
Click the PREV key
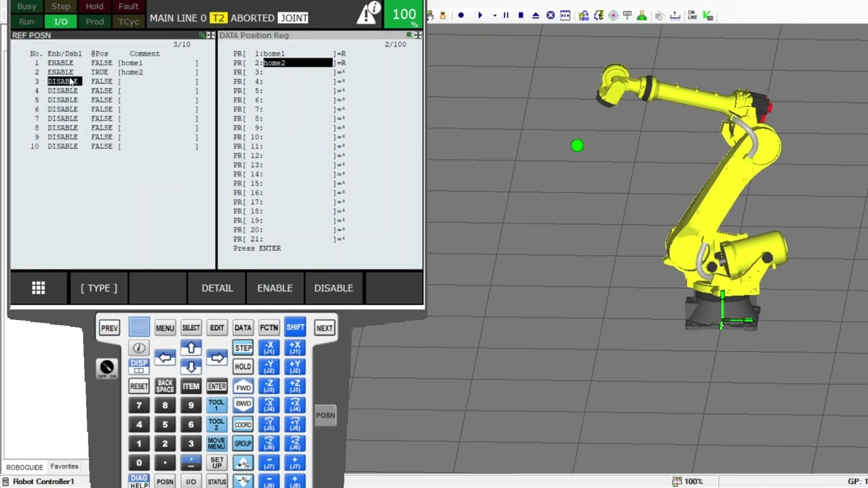[109, 328]
